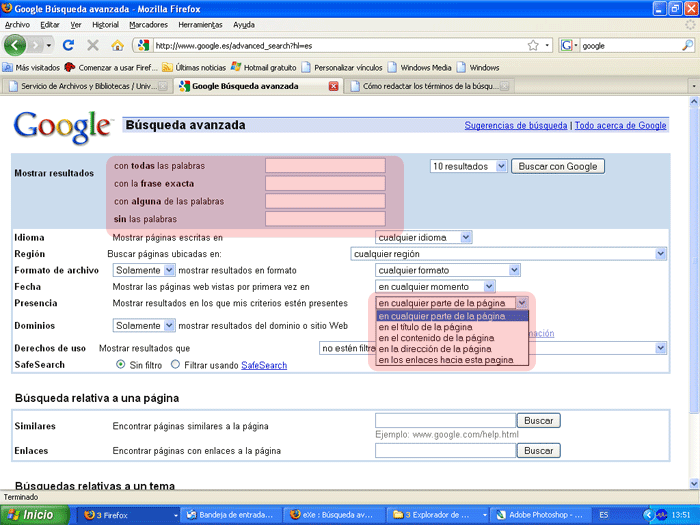Switch to Servicio de Archivos y Bibliotecas tab
The height and width of the screenshot is (525, 700).
pyautogui.click(x=87, y=86)
